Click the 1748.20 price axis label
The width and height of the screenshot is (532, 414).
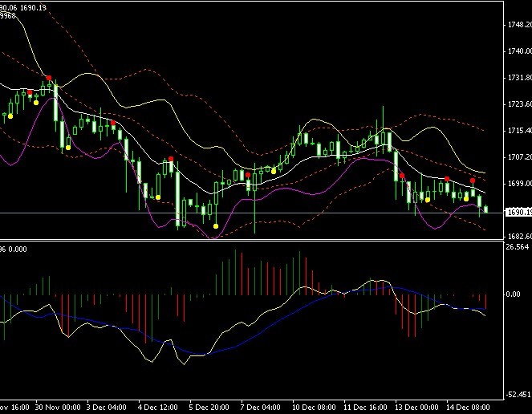click(519, 25)
